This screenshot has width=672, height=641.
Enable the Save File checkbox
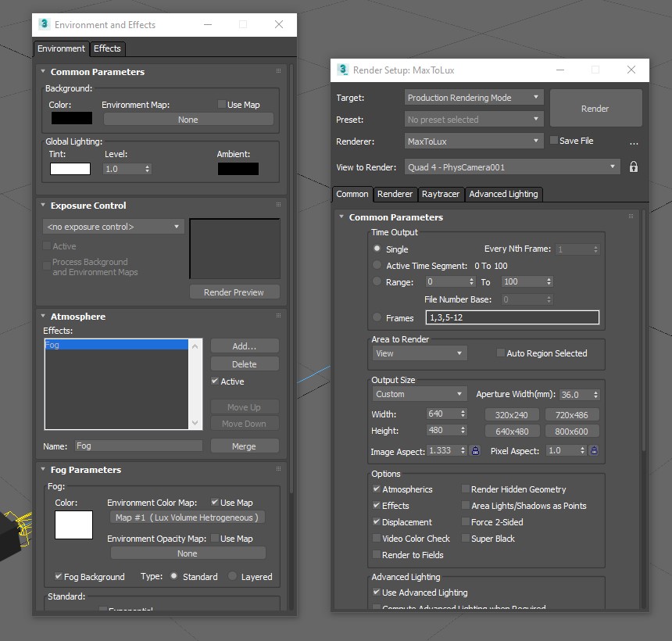[x=554, y=141]
